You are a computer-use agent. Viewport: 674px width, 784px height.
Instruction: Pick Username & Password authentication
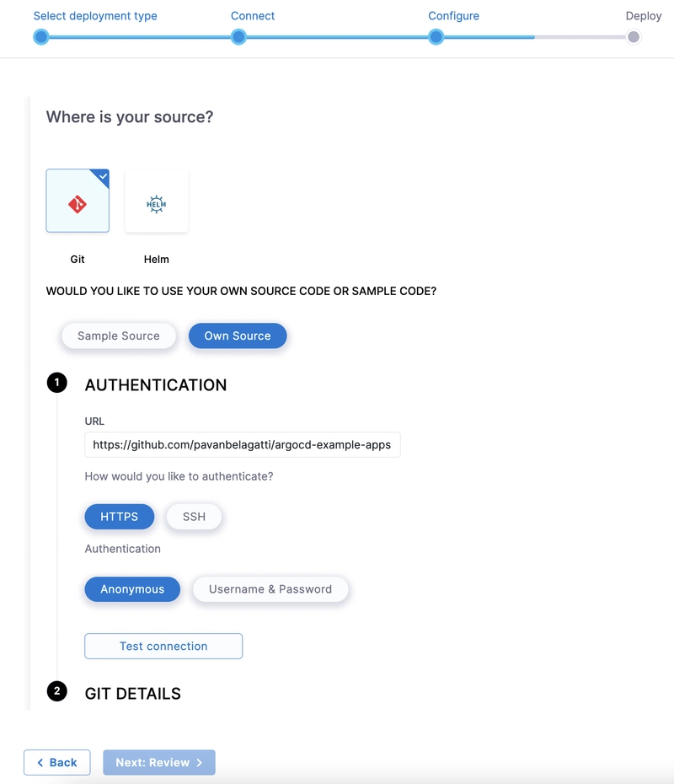pyautogui.click(x=270, y=589)
